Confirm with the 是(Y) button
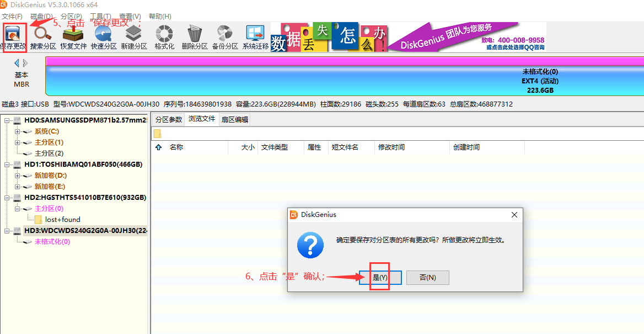The height and width of the screenshot is (334, 644). [380, 278]
